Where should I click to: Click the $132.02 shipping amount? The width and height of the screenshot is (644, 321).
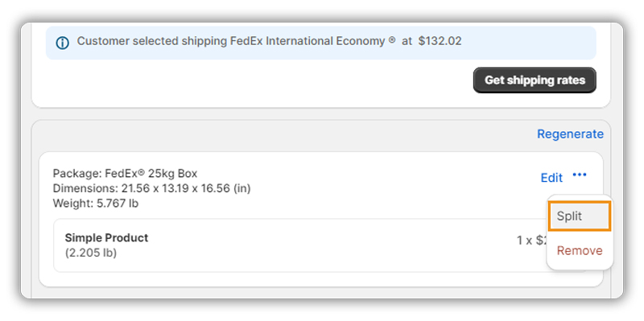(440, 41)
